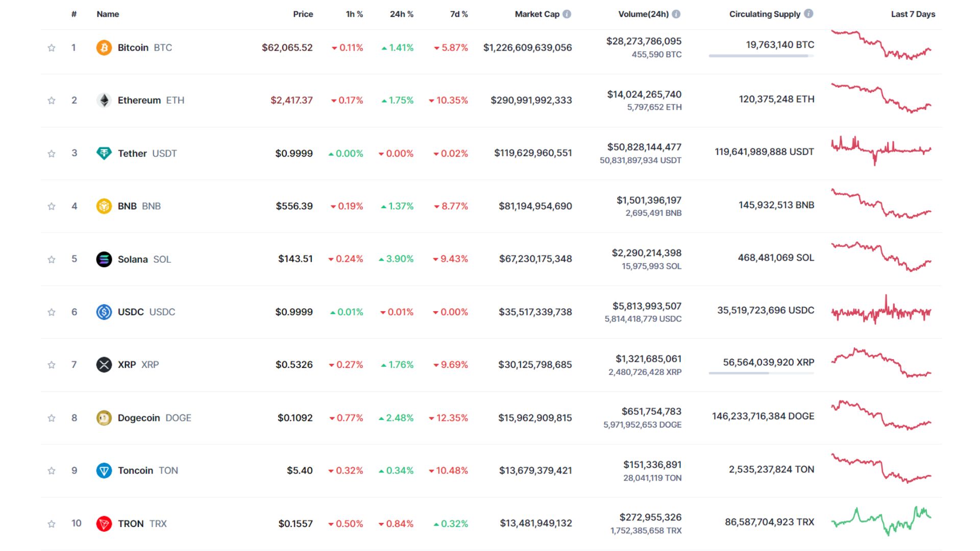Click the Ethereum coin logo
This screenshot has width=980, height=551.
point(104,100)
